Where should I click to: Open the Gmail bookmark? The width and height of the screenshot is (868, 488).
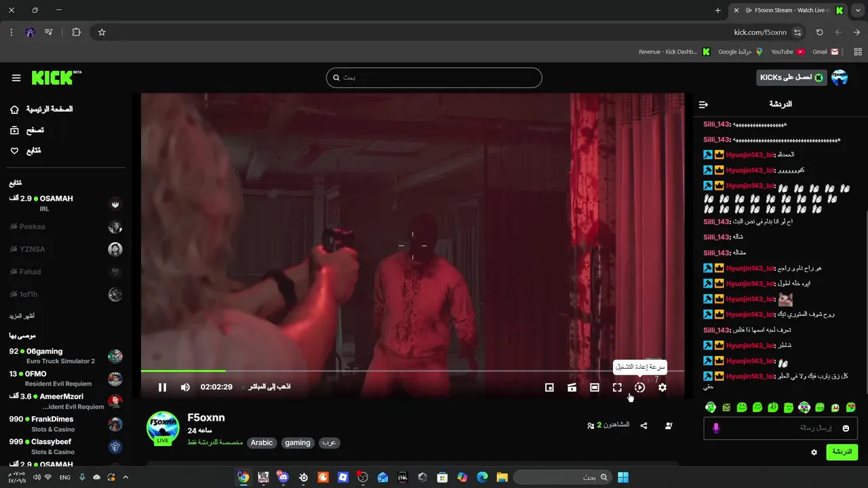[825, 52]
